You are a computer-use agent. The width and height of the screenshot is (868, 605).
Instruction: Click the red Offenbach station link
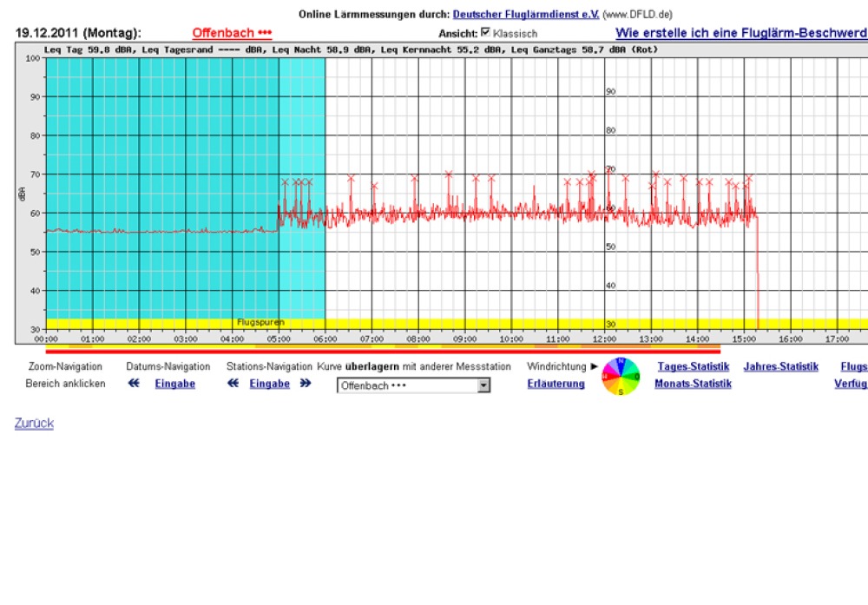[232, 33]
